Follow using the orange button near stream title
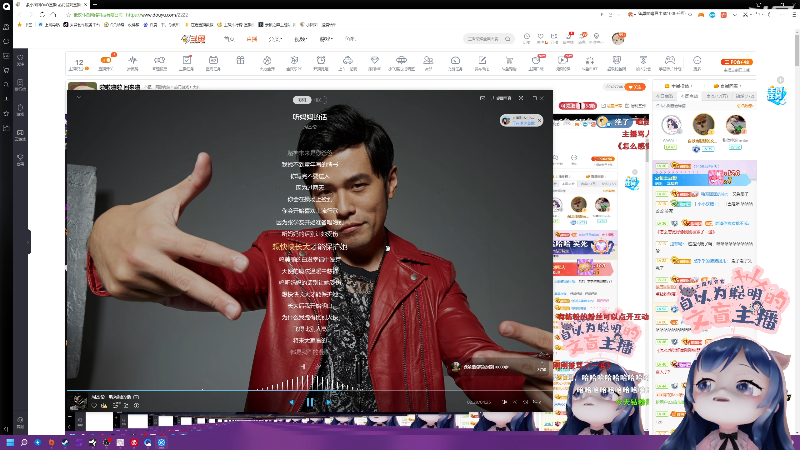Viewport: 800px width, 450px height. pyautogui.click(x=635, y=87)
